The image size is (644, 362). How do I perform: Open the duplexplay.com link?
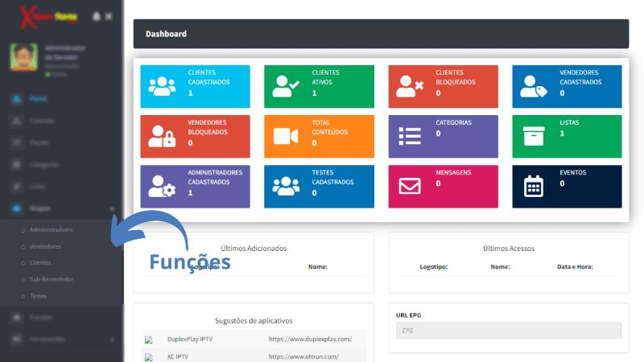[304, 339]
